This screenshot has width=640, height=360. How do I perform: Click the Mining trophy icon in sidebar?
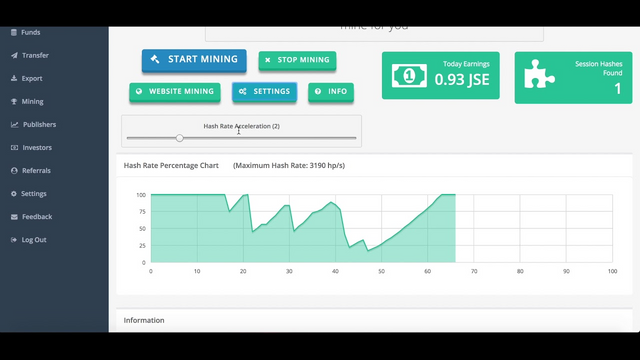tap(14, 101)
